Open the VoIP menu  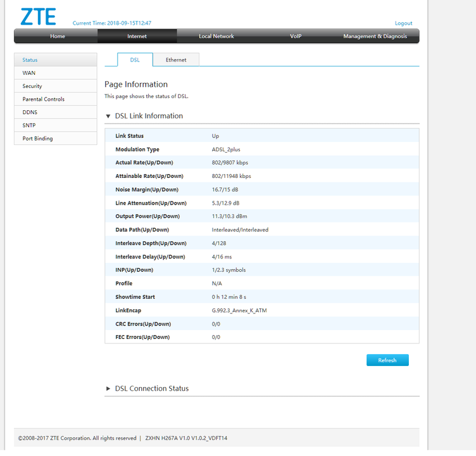click(296, 36)
